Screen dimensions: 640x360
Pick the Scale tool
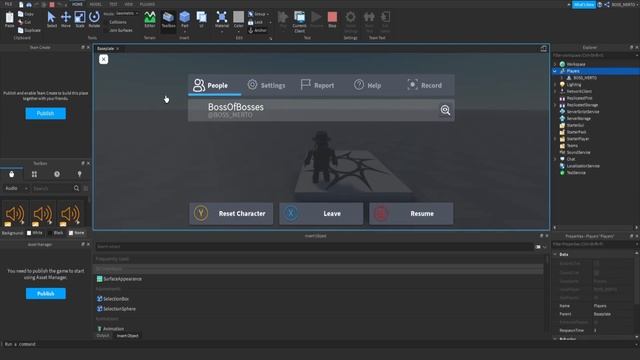pyautogui.click(x=80, y=19)
